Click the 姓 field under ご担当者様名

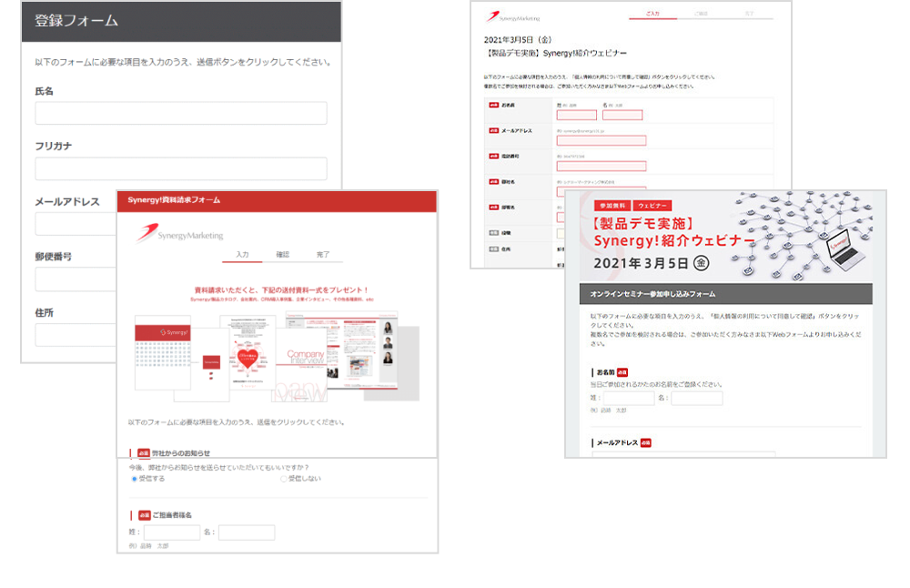point(172,532)
